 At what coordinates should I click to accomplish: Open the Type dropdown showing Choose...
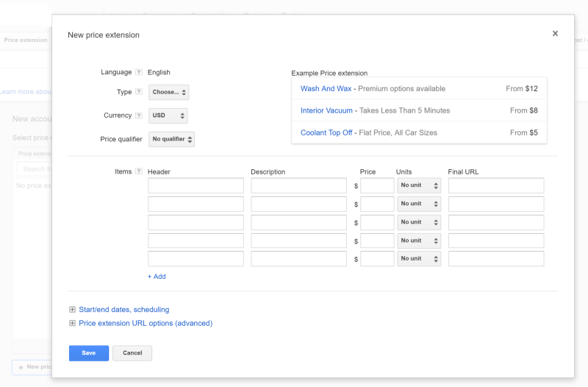pyautogui.click(x=169, y=93)
